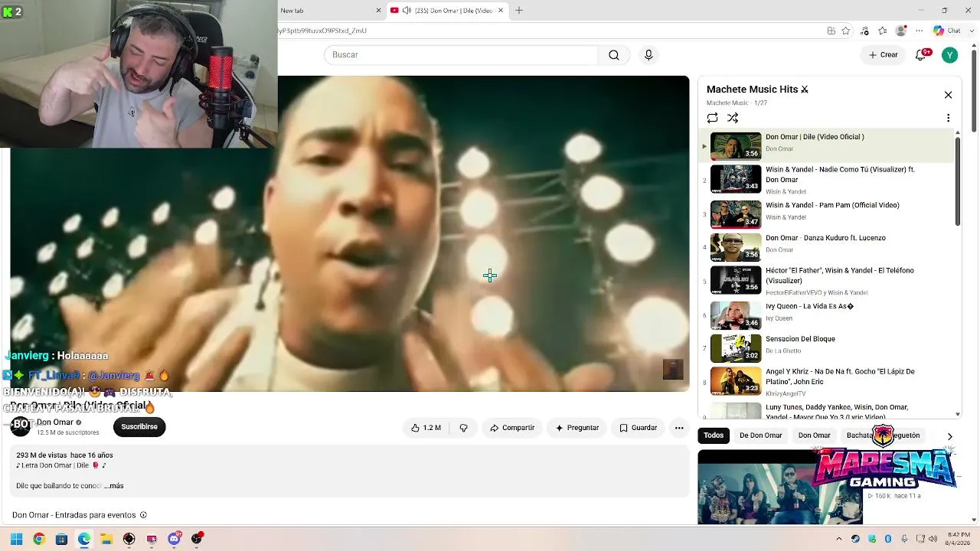Select the 'De Don Omar' filter chip
The height and width of the screenshot is (551, 980).
(761, 435)
